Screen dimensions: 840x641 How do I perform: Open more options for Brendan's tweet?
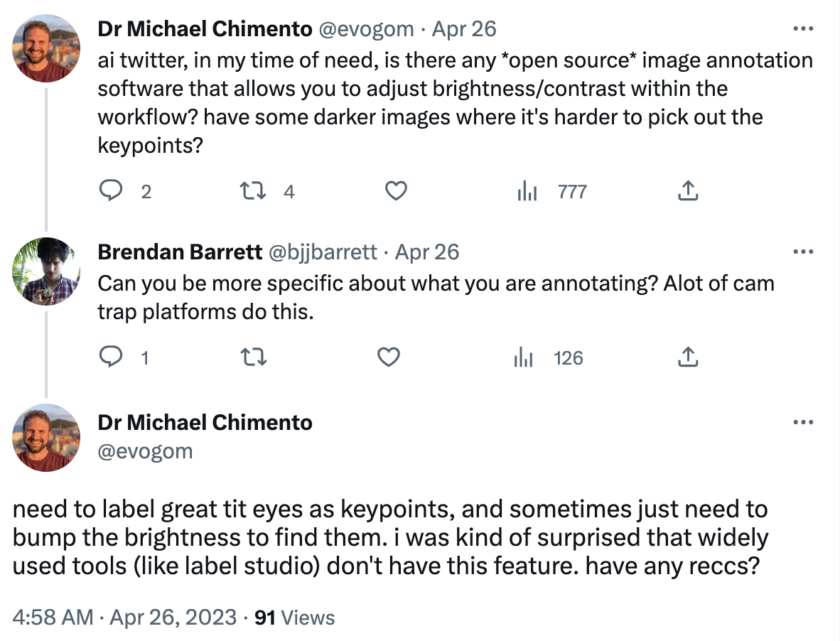tap(802, 252)
